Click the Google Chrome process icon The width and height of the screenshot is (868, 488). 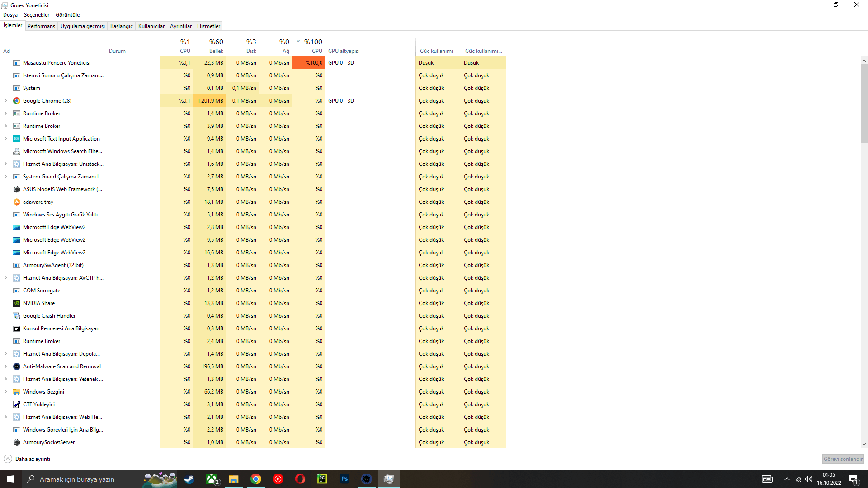point(17,101)
